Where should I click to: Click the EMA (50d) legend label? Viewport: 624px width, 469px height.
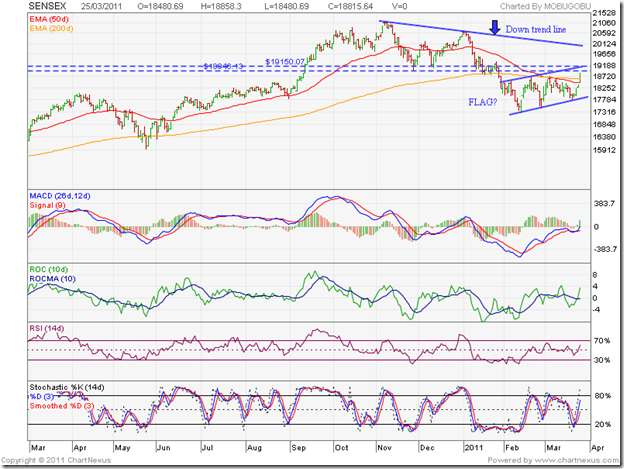tap(49, 19)
